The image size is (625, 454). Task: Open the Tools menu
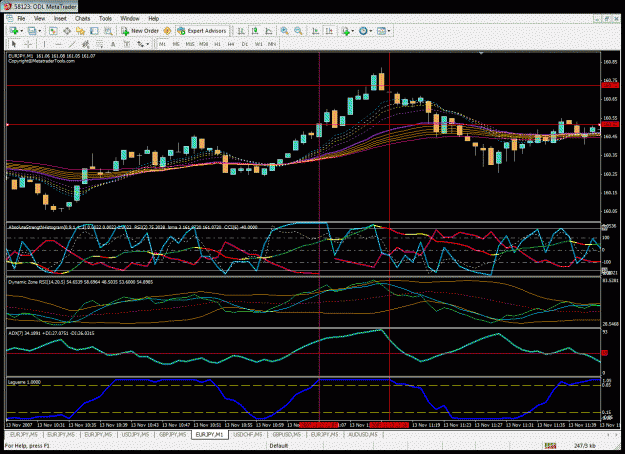click(105, 18)
